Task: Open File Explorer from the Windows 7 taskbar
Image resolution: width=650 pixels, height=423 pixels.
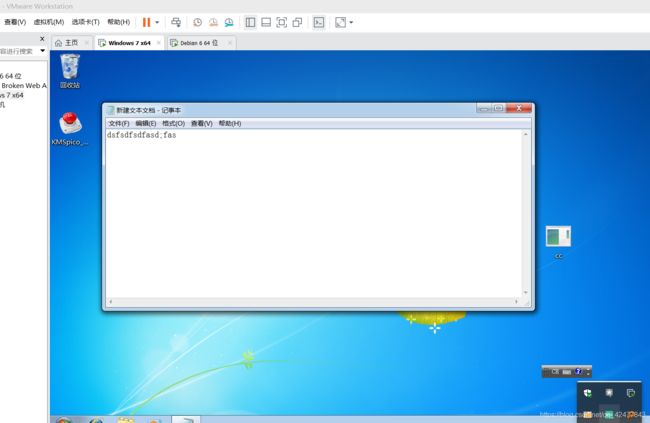Action: pyautogui.click(x=126, y=420)
